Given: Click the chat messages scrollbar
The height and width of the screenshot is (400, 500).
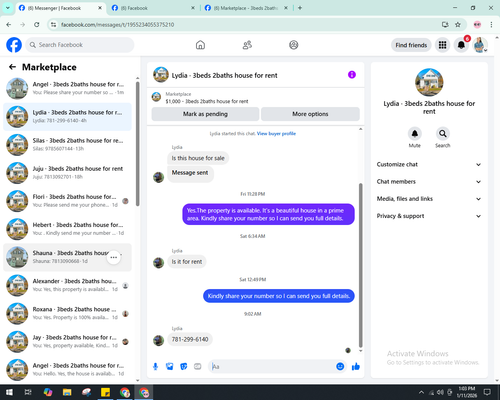Looking at the screenshot, I should [360, 265].
